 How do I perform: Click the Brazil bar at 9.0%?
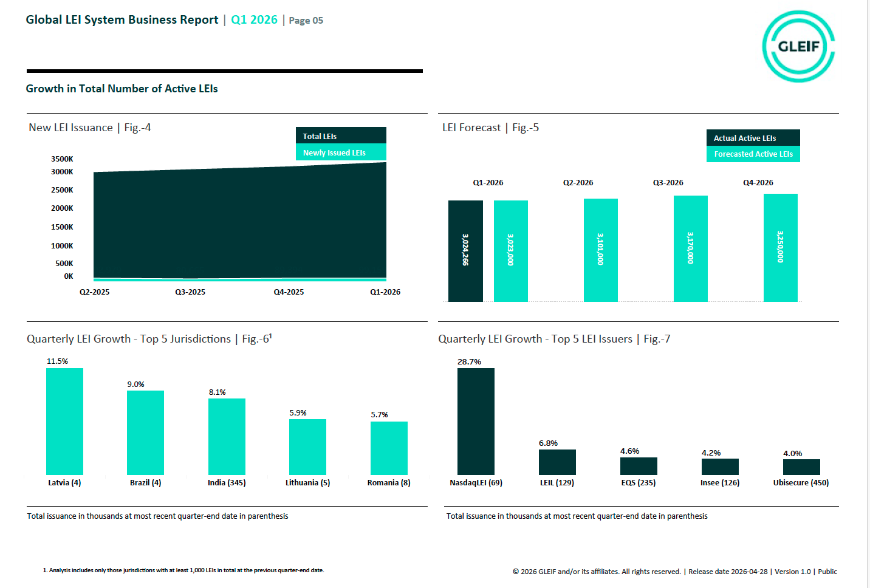(x=145, y=432)
